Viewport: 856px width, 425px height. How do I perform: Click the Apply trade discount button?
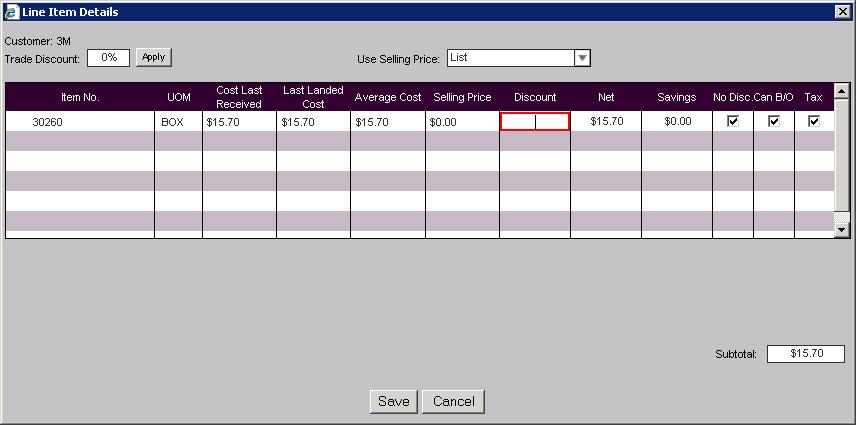(153, 57)
